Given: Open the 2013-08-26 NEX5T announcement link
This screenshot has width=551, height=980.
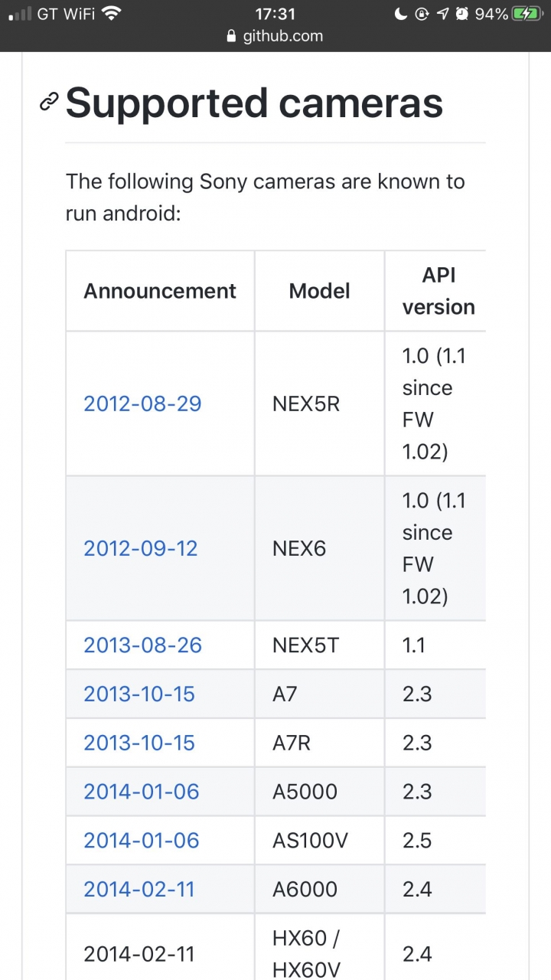Looking at the screenshot, I should coord(142,645).
